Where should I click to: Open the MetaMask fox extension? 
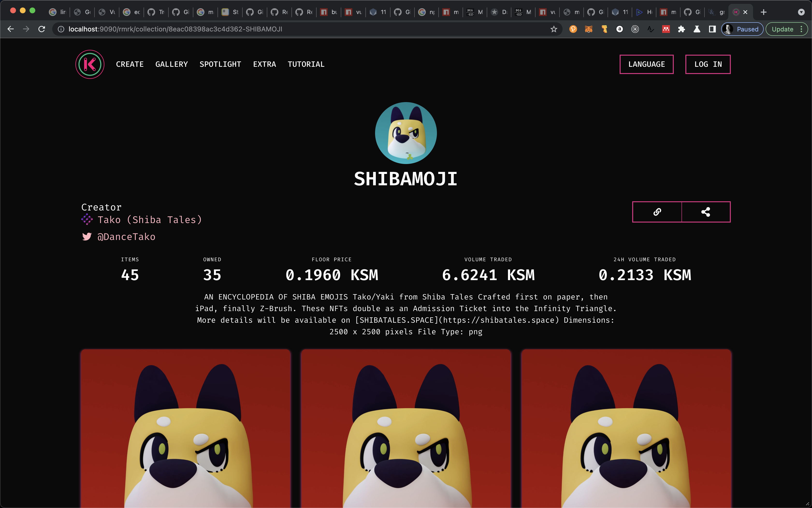click(x=588, y=29)
